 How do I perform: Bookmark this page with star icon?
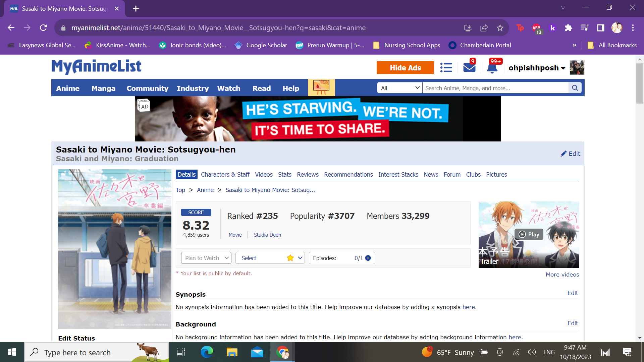point(500,28)
